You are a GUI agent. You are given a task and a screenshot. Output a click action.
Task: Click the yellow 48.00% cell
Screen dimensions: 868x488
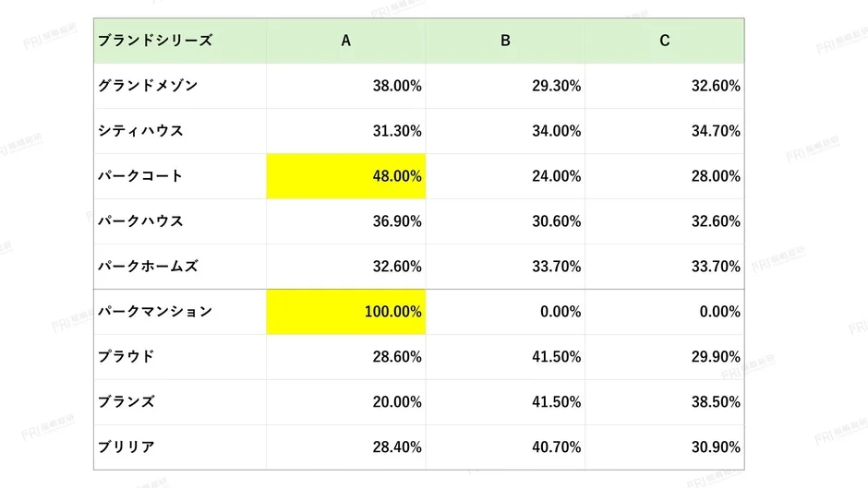(346, 176)
